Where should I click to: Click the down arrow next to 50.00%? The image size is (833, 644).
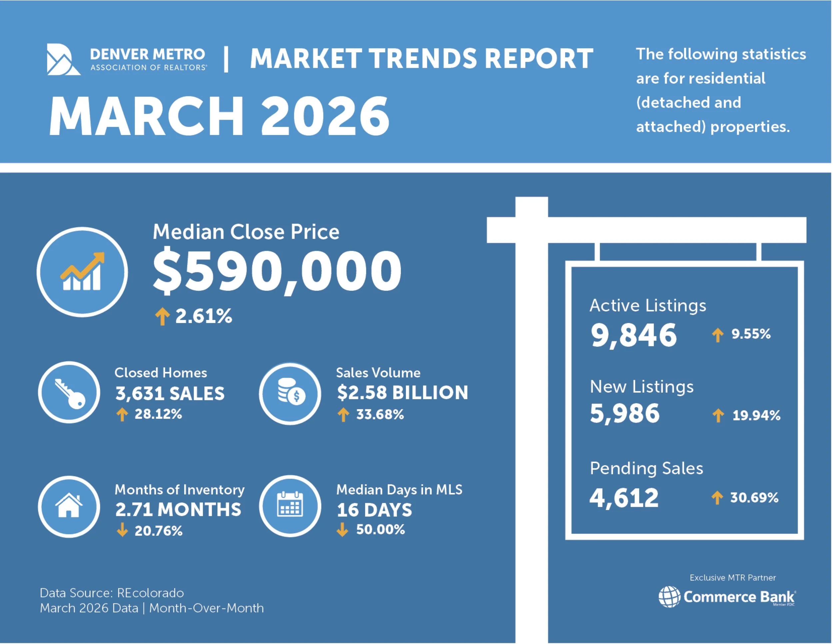tap(343, 530)
